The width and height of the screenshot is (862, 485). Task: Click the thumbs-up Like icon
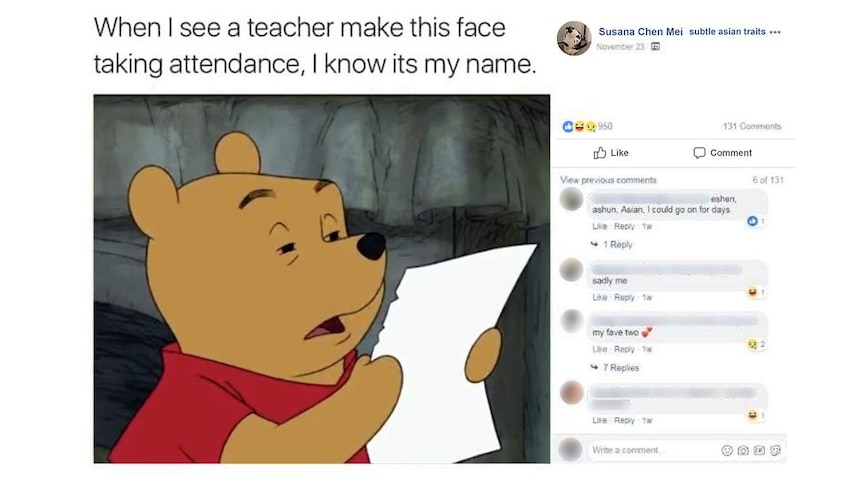[x=599, y=153]
